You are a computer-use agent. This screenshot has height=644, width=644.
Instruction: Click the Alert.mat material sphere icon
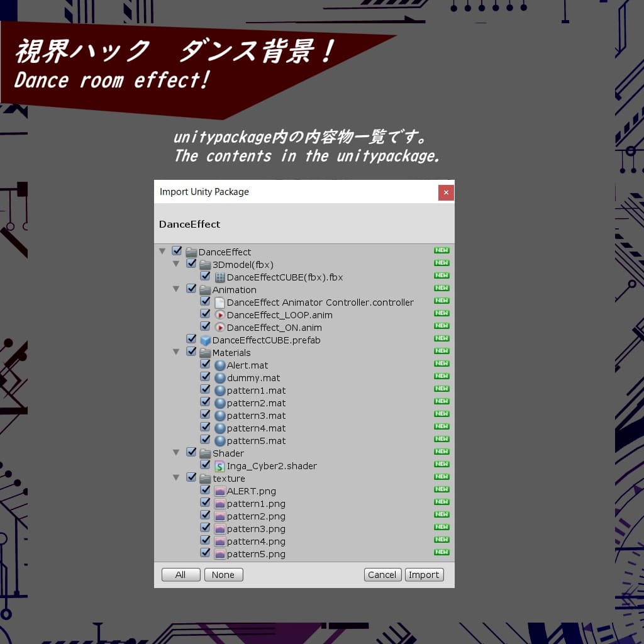219,365
